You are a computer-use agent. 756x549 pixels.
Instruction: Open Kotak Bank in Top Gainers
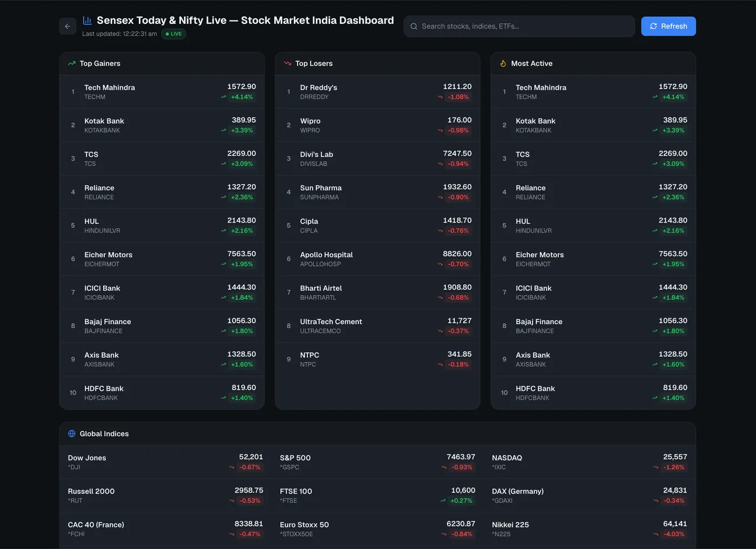coord(162,125)
